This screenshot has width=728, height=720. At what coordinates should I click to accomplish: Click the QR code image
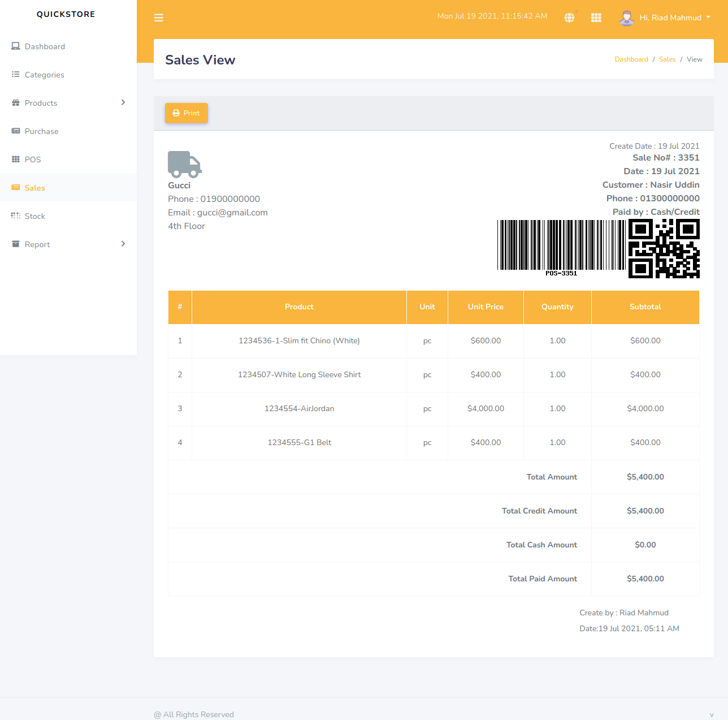coord(664,249)
